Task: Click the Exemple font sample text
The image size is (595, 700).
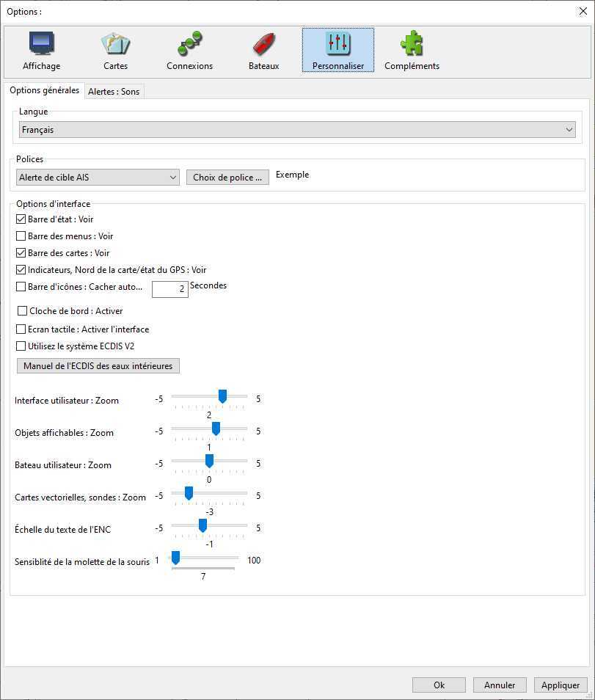Action: [x=293, y=175]
